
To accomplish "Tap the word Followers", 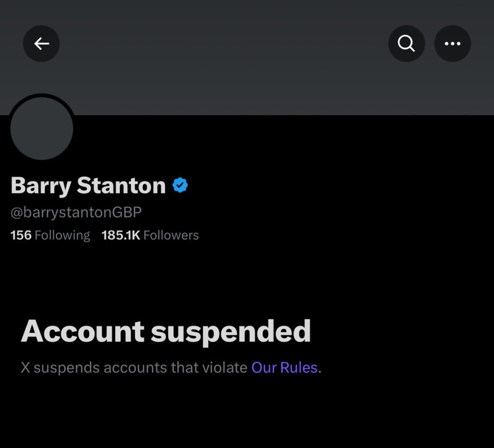I will click(171, 235).
